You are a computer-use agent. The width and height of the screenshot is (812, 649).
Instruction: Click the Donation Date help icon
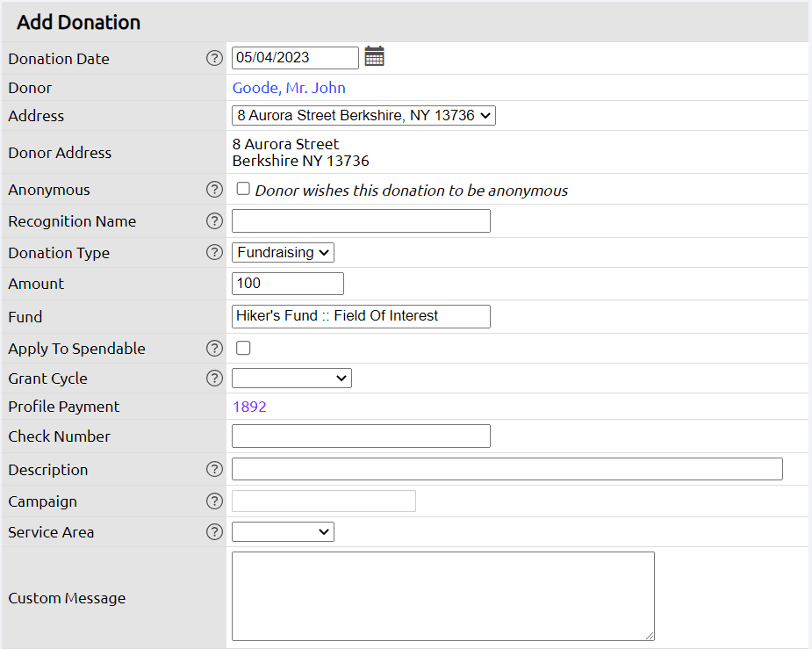(x=214, y=58)
